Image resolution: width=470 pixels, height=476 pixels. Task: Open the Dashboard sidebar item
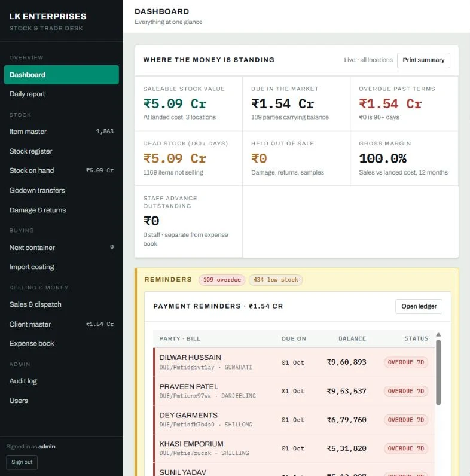62,75
